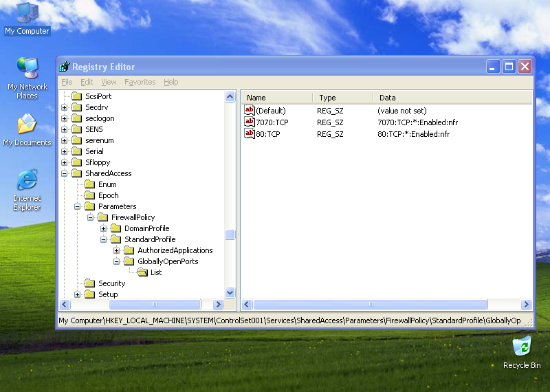Open the View menu

pyautogui.click(x=109, y=82)
